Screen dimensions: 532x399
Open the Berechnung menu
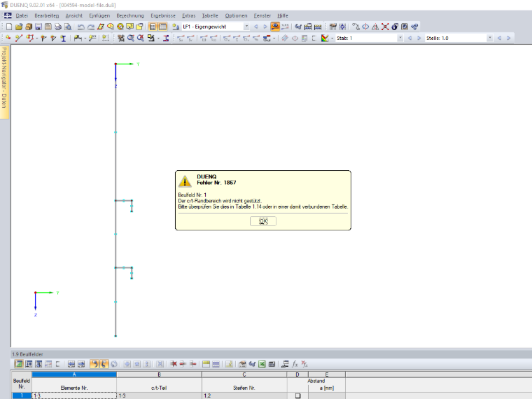coord(130,15)
